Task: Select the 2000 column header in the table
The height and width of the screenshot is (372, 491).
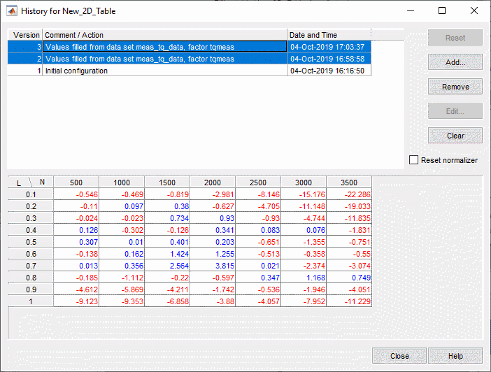Action: (x=212, y=182)
